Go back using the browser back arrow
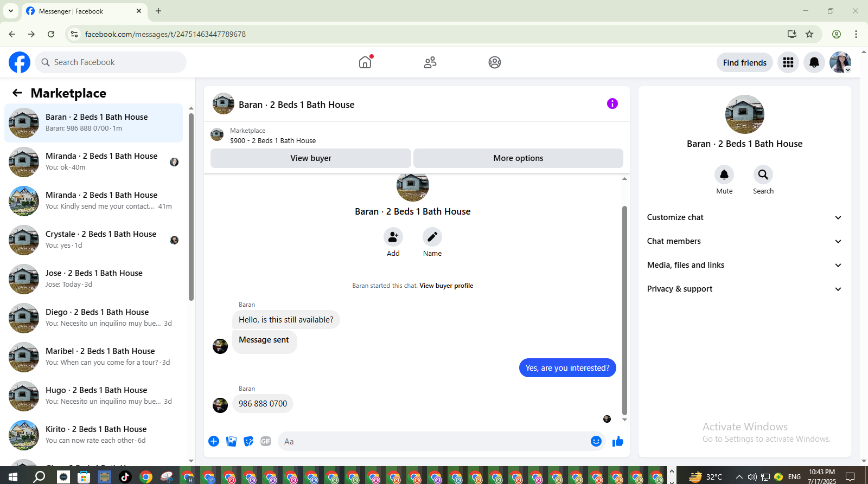The height and width of the screenshot is (484, 868). 12,34
